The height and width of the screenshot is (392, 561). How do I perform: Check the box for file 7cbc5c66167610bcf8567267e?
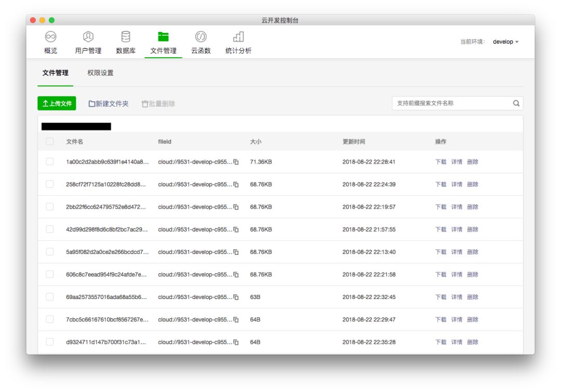pyautogui.click(x=50, y=319)
